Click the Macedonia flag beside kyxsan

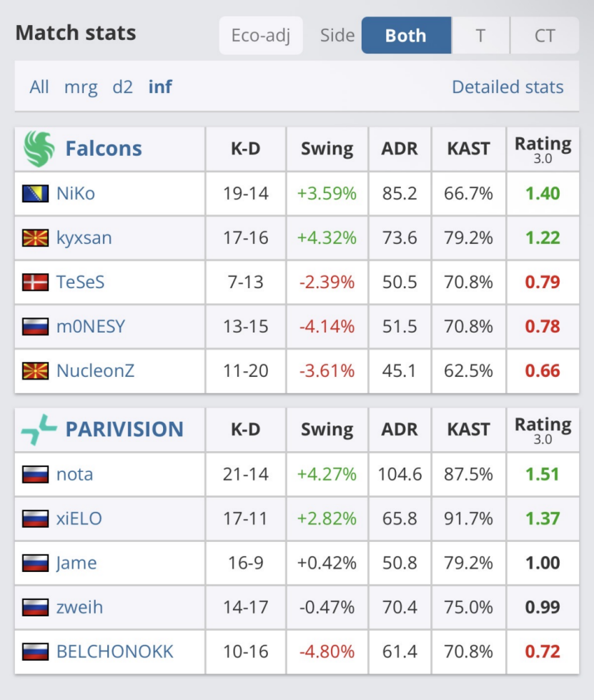pos(35,238)
